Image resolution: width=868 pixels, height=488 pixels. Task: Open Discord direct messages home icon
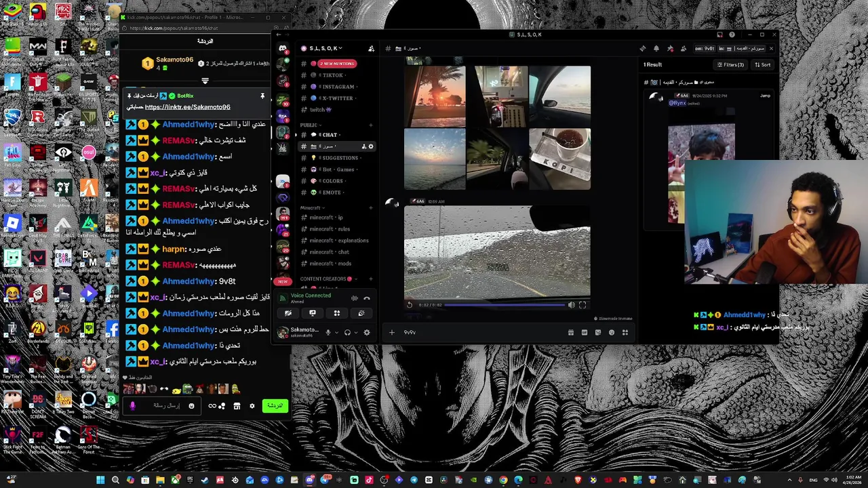click(x=283, y=48)
